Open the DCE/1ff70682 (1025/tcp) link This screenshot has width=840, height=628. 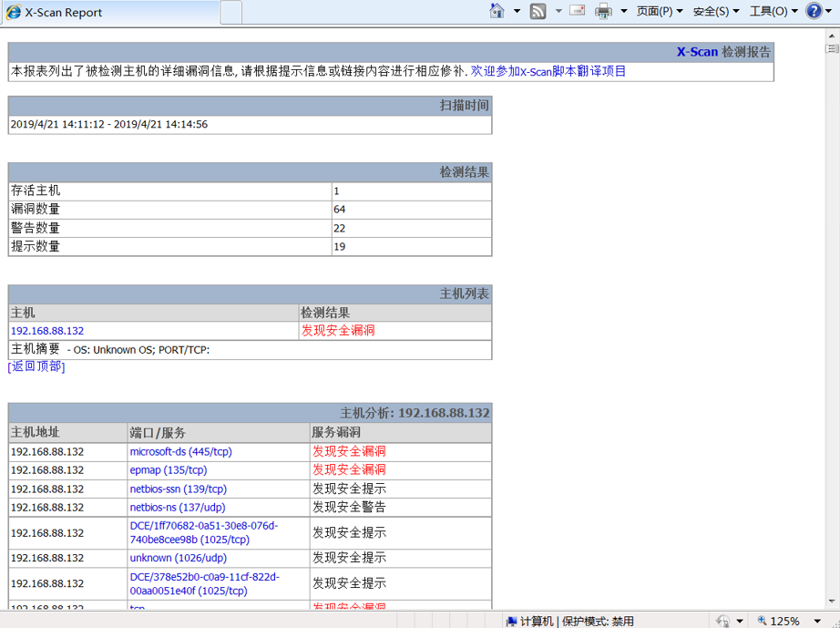coord(203,532)
